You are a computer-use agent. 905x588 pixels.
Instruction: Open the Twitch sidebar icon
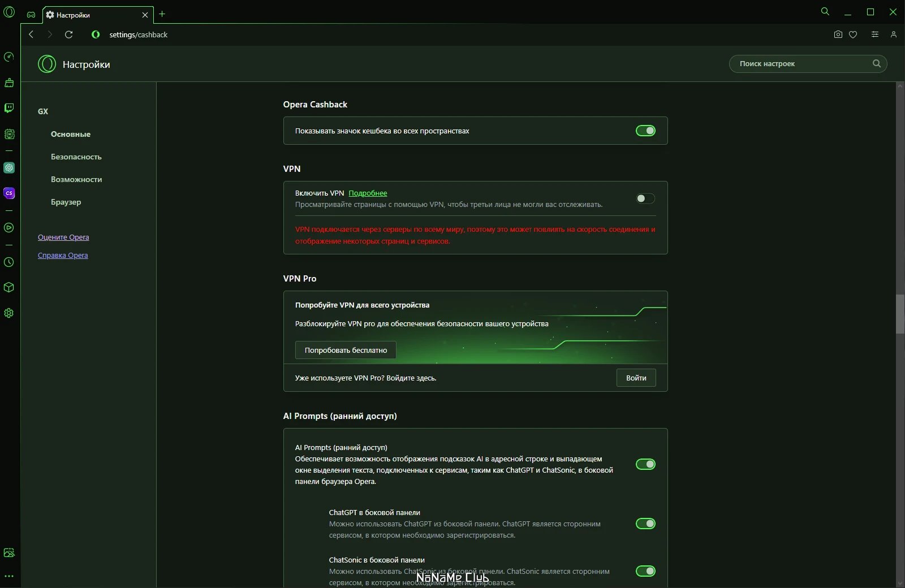(x=9, y=108)
